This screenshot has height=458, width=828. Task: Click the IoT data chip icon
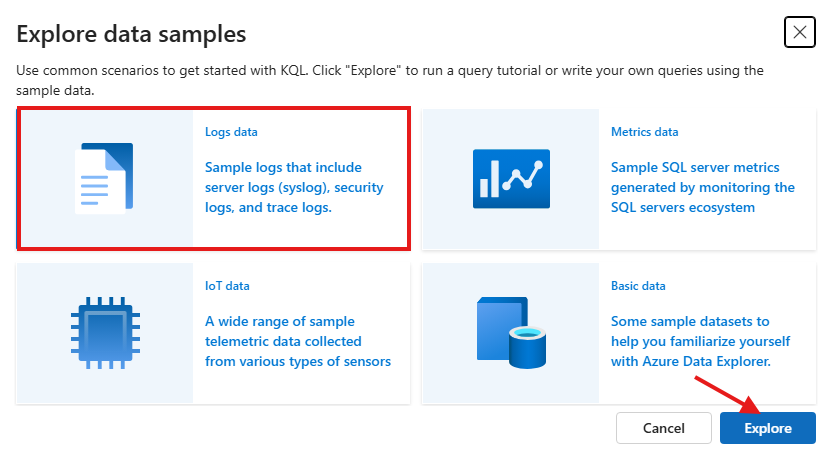click(x=104, y=332)
